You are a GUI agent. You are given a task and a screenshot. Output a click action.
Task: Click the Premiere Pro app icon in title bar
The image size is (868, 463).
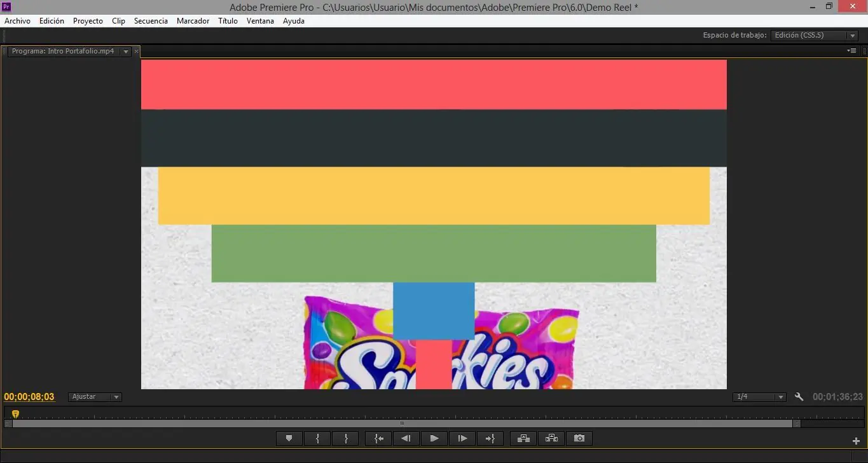click(7, 7)
